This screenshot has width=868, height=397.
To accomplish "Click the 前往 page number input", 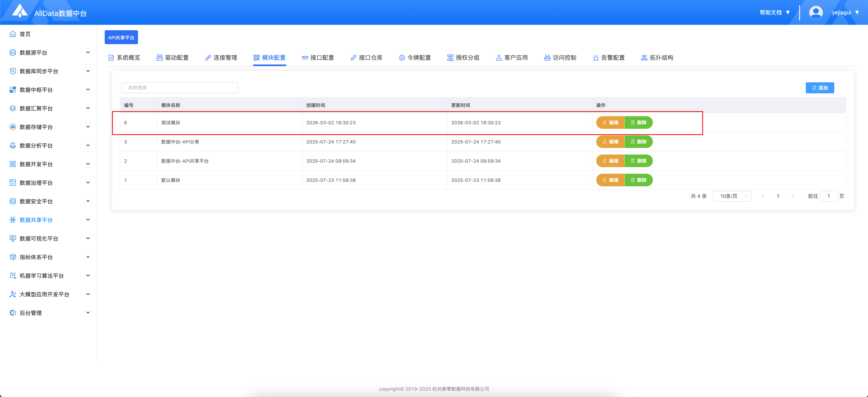I will pos(828,196).
